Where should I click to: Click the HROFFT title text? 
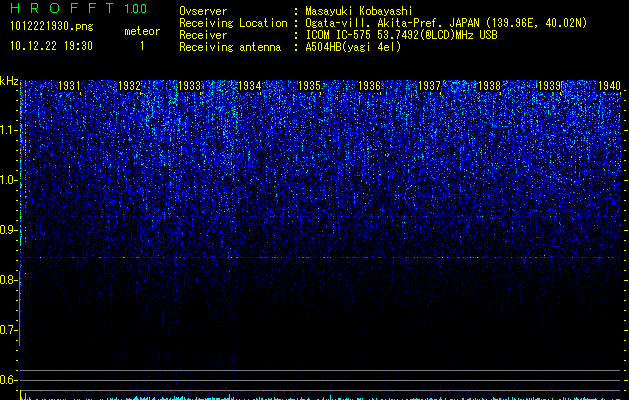tap(61, 8)
